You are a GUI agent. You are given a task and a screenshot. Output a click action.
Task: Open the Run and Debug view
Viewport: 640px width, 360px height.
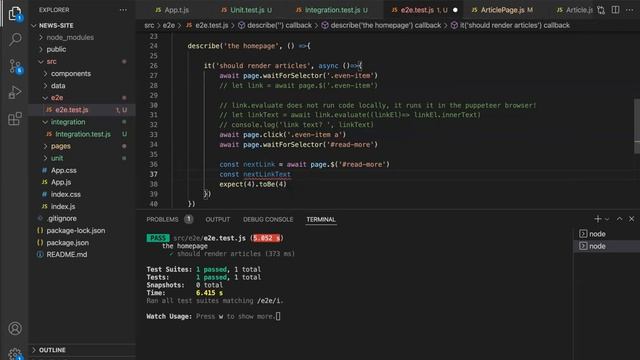point(15,93)
